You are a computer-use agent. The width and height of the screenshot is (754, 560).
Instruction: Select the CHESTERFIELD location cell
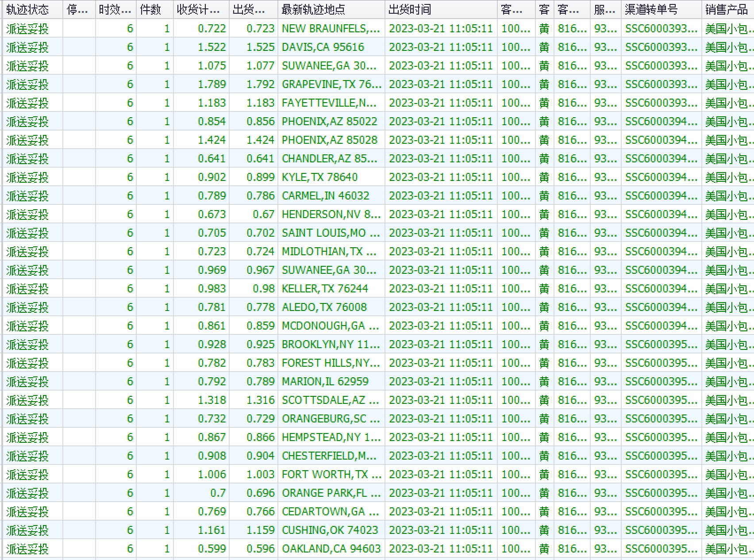[331, 456]
